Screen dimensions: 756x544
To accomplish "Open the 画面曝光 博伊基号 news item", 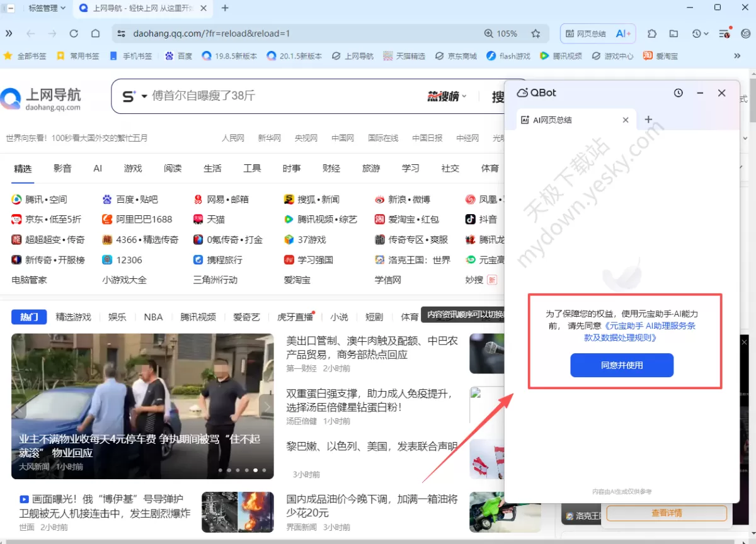I will 105,506.
